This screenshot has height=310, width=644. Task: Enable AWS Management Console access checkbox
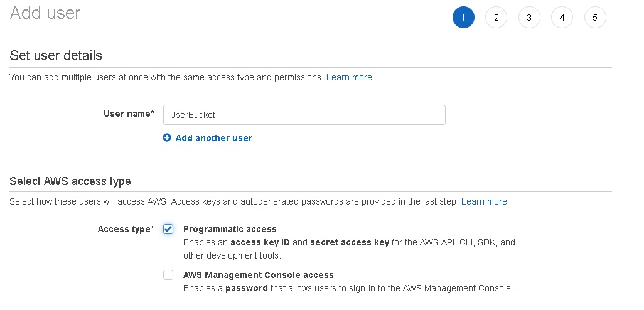[168, 275]
